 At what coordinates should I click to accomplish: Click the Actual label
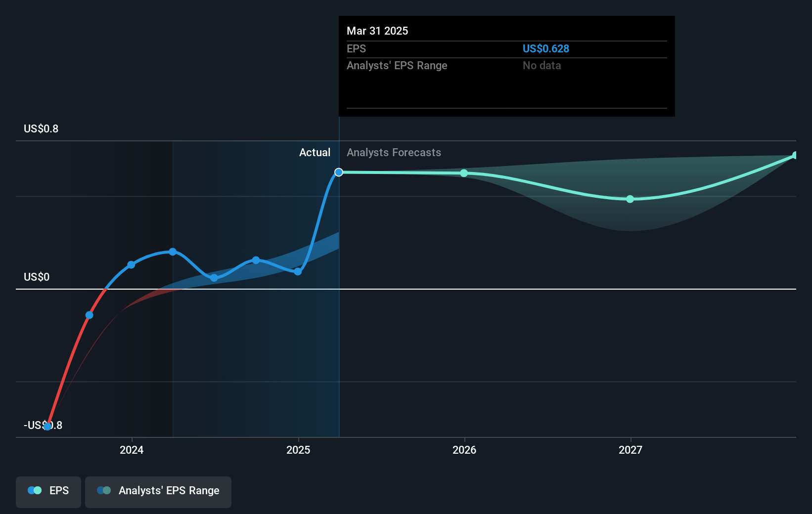tap(315, 152)
